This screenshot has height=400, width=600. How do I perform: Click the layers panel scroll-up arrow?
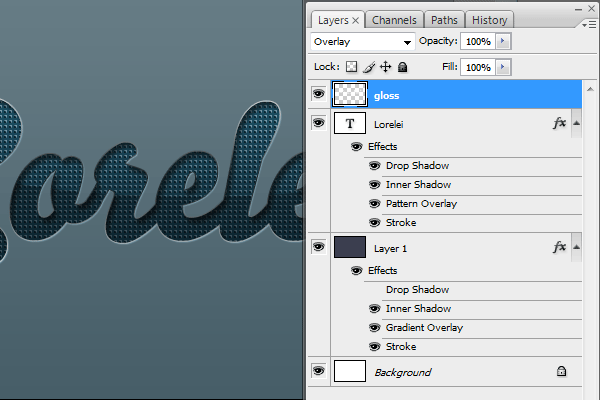pyautogui.click(x=590, y=89)
